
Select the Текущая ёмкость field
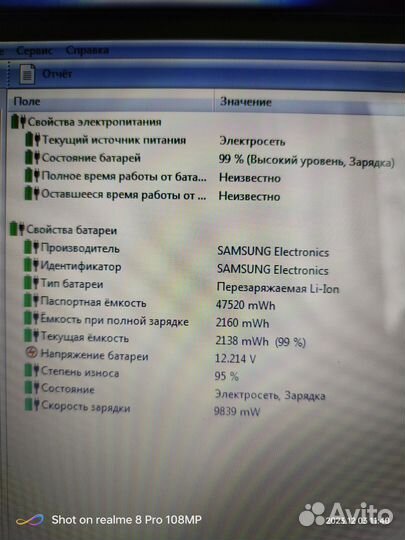pyautogui.click(x=84, y=337)
